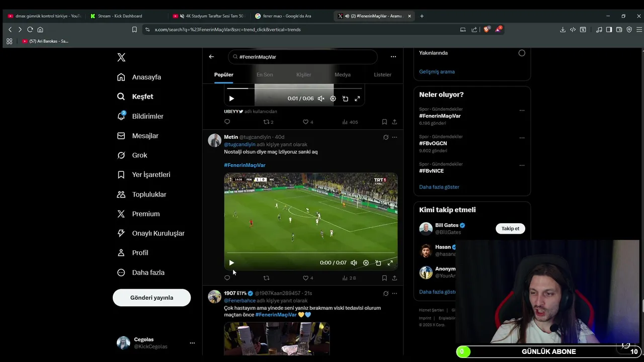The height and width of the screenshot is (362, 644).
Task: Switch to the En Son tab
Action: [x=265, y=74]
